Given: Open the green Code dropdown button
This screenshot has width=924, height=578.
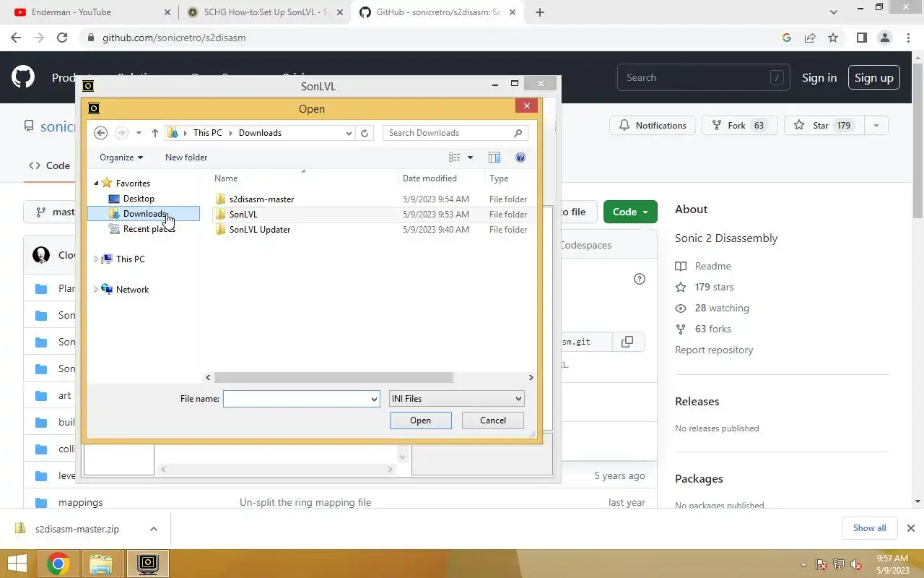Looking at the screenshot, I should click(630, 212).
